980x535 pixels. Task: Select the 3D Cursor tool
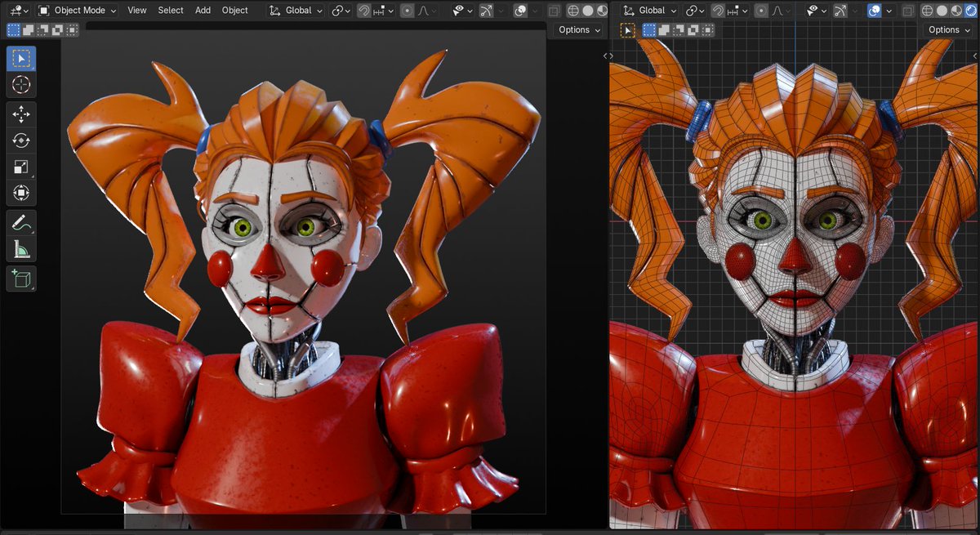point(21,84)
